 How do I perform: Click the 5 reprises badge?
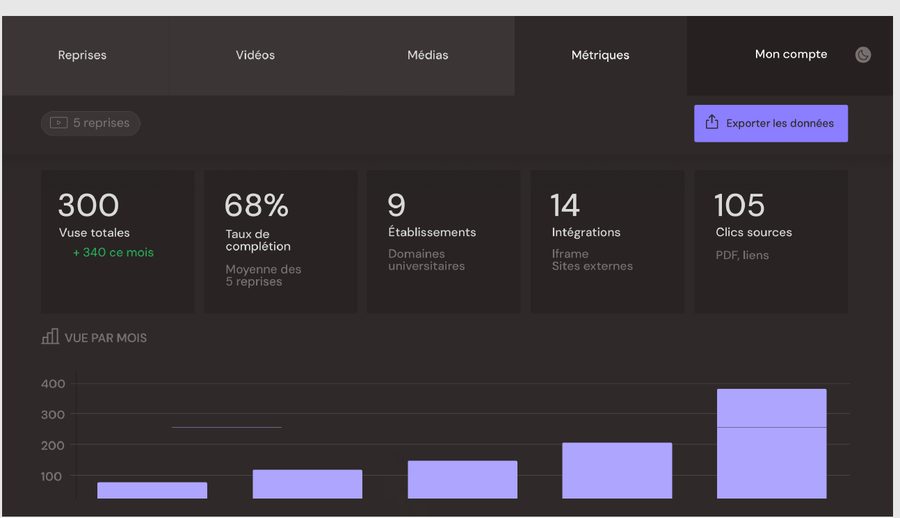pyautogui.click(x=91, y=123)
